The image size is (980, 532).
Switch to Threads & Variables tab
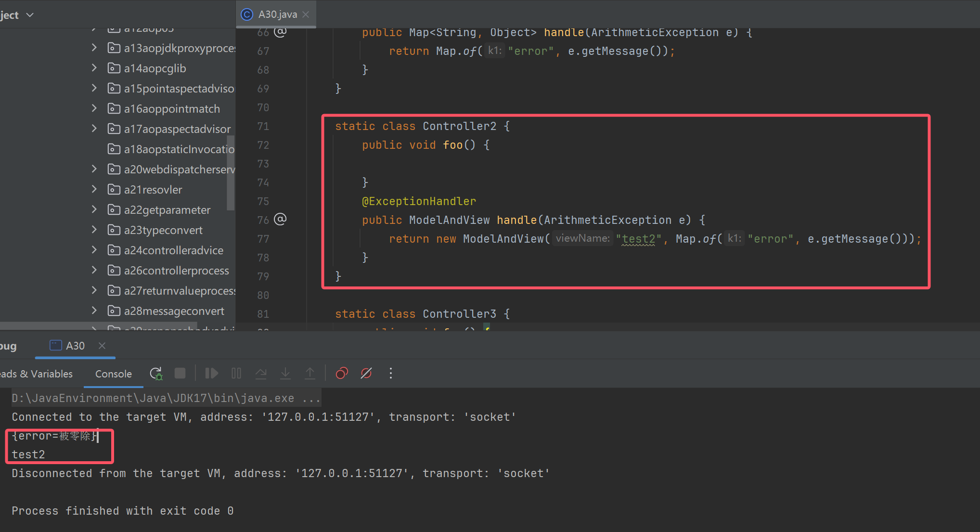pyautogui.click(x=36, y=374)
